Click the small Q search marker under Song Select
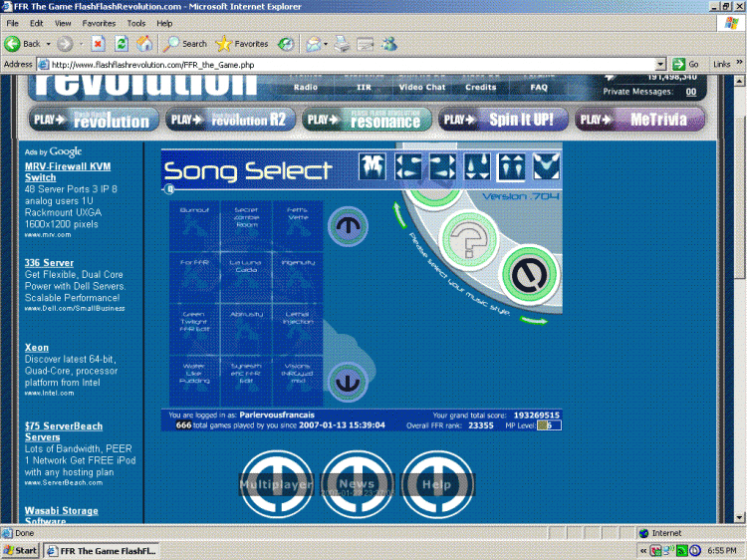 click(x=169, y=189)
